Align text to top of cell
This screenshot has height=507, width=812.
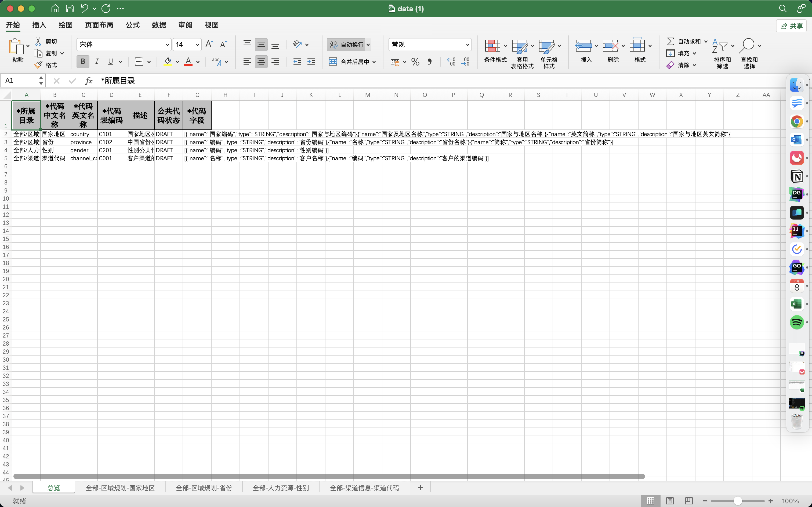pos(247,44)
